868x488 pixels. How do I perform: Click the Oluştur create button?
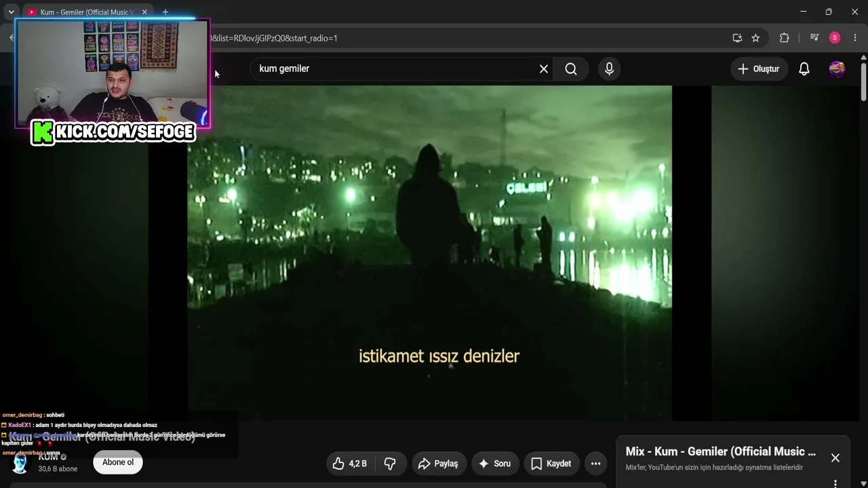point(759,68)
